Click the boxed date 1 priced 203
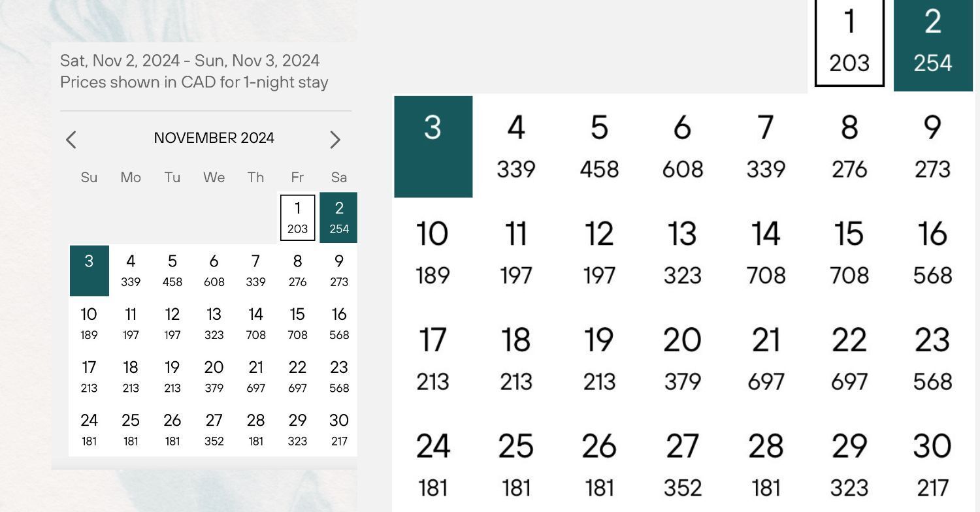The height and width of the screenshot is (512, 980). click(849, 41)
